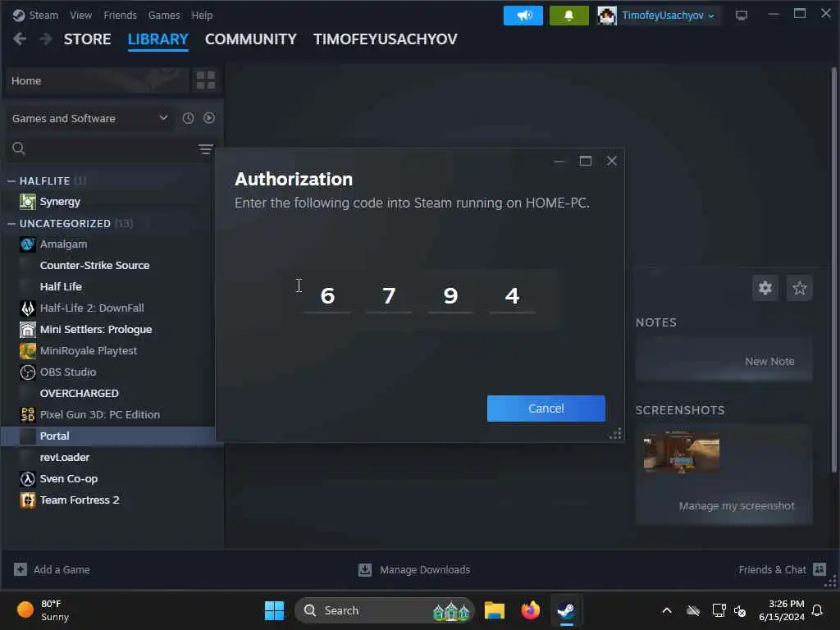
Task: Click the TimofeyUsachyov profile avatar
Action: pos(606,16)
